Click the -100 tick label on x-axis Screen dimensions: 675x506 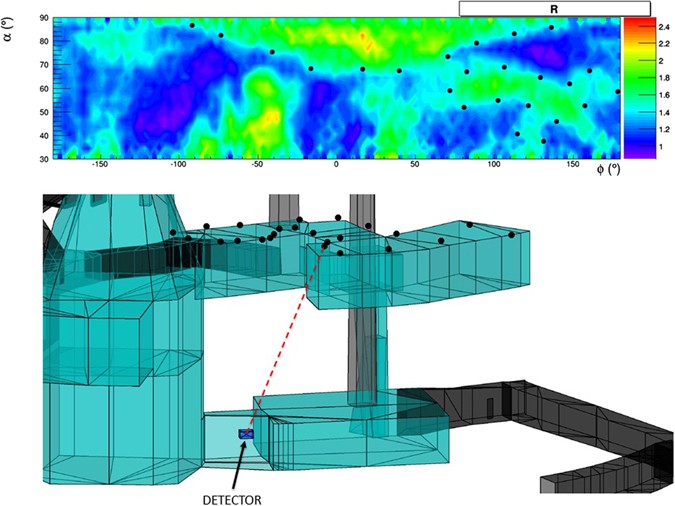tap(178, 164)
